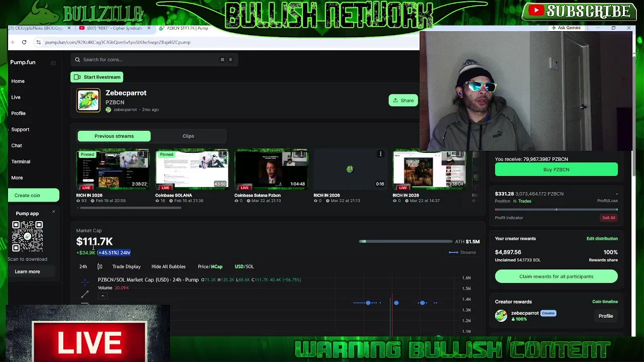Switch to the CKJcryptoNews browser tab
This screenshot has width=644, height=362.
pos(35,28)
